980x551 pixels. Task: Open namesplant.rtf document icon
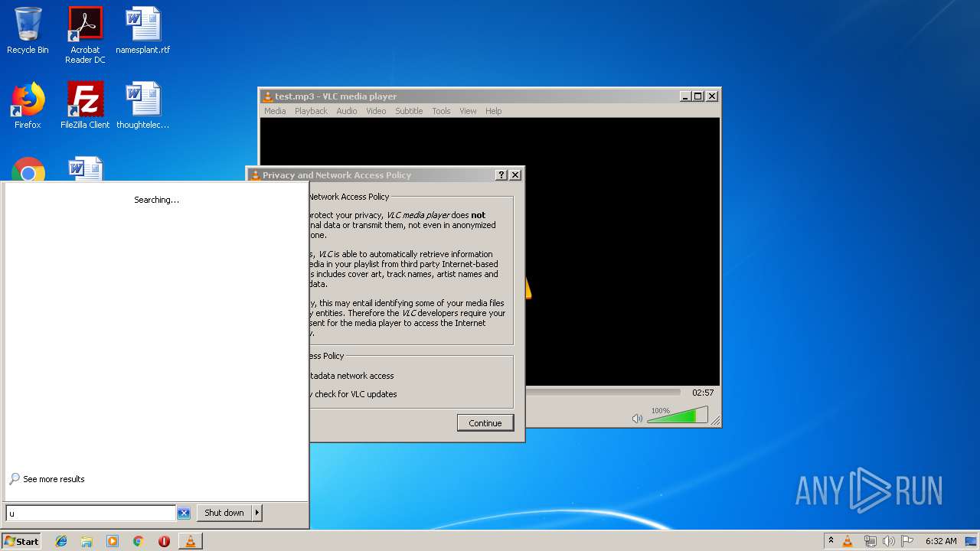click(143, 31)
